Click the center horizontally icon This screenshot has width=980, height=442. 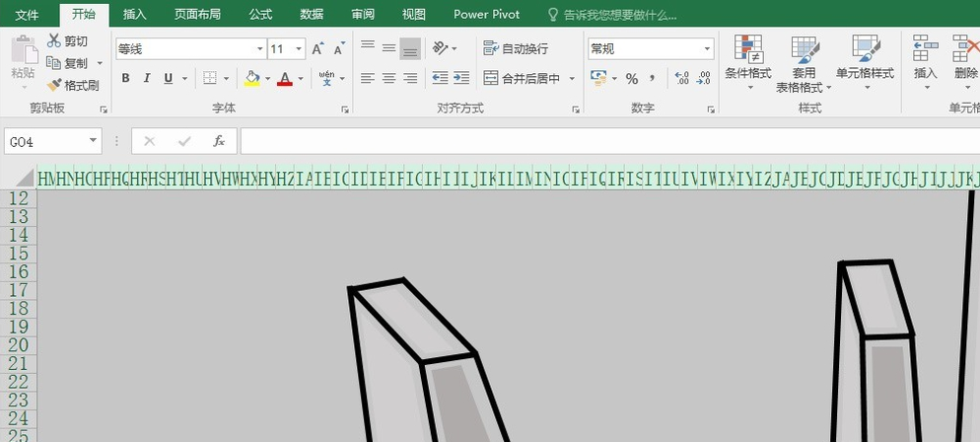coord(388,78)
